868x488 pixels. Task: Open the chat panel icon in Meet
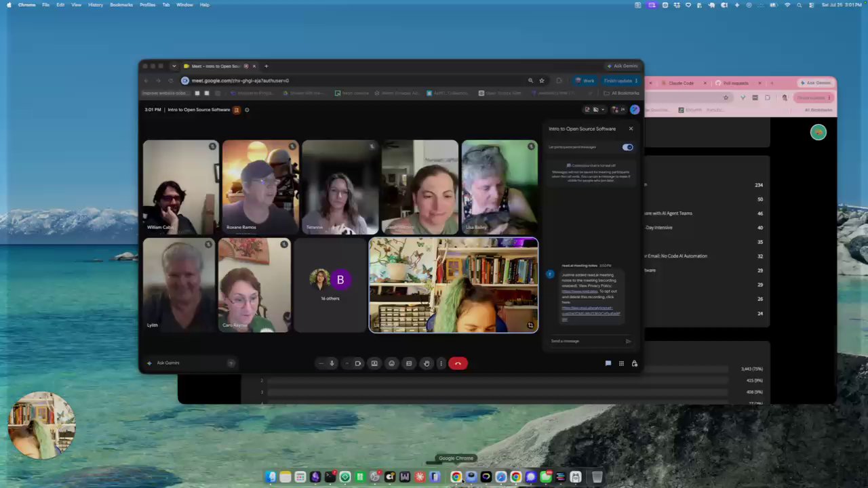coord(608,363)
